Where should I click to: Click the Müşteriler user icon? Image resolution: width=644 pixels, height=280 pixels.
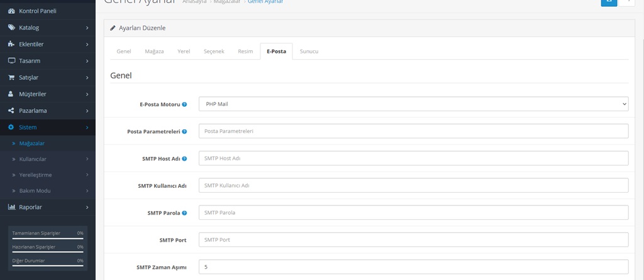click(11, 94)
